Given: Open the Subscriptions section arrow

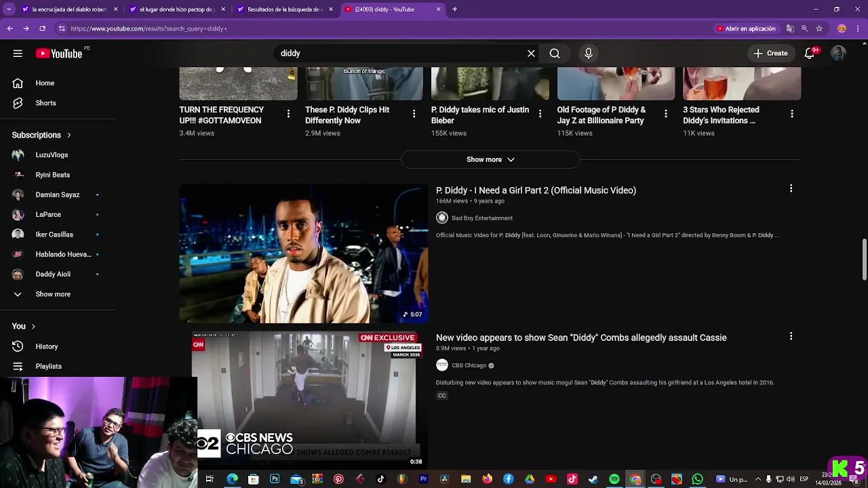Looking at the screenshot, I should pyautogui.click(x=68, y=135).
